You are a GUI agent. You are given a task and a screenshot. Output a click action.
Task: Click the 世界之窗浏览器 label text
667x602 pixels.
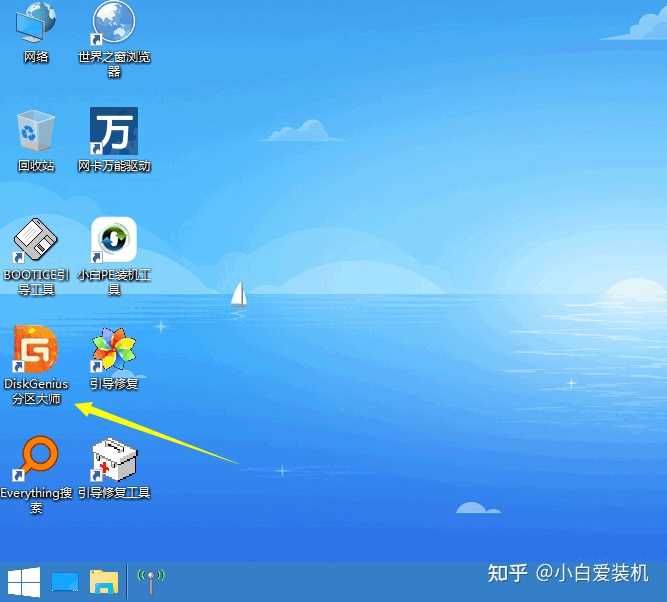coord(114,64)
